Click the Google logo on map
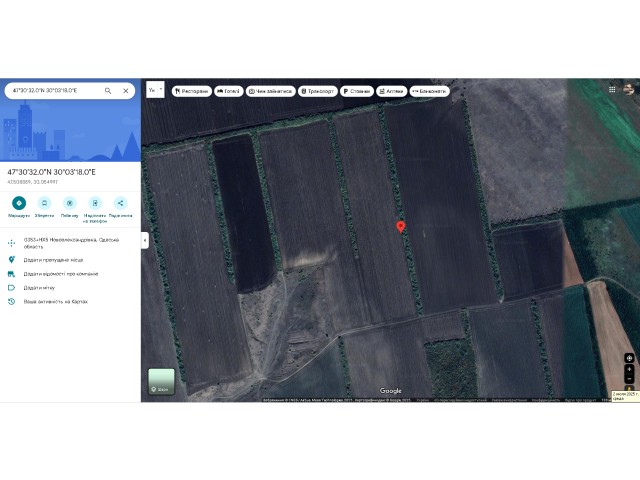This screenshot has width=640, height=480. 391,391
